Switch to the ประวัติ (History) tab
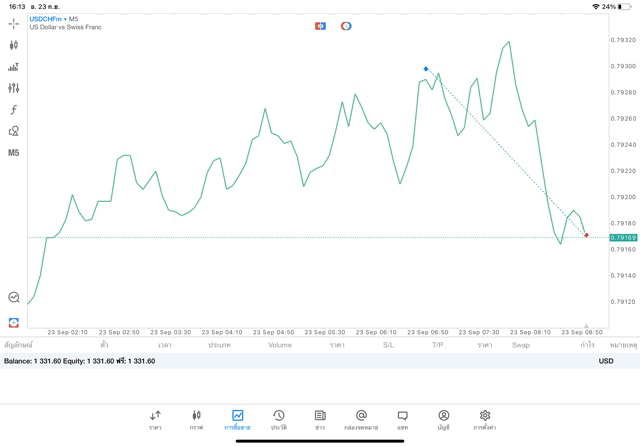The width and height of the screenshot is (640, 447). point(278,419)
